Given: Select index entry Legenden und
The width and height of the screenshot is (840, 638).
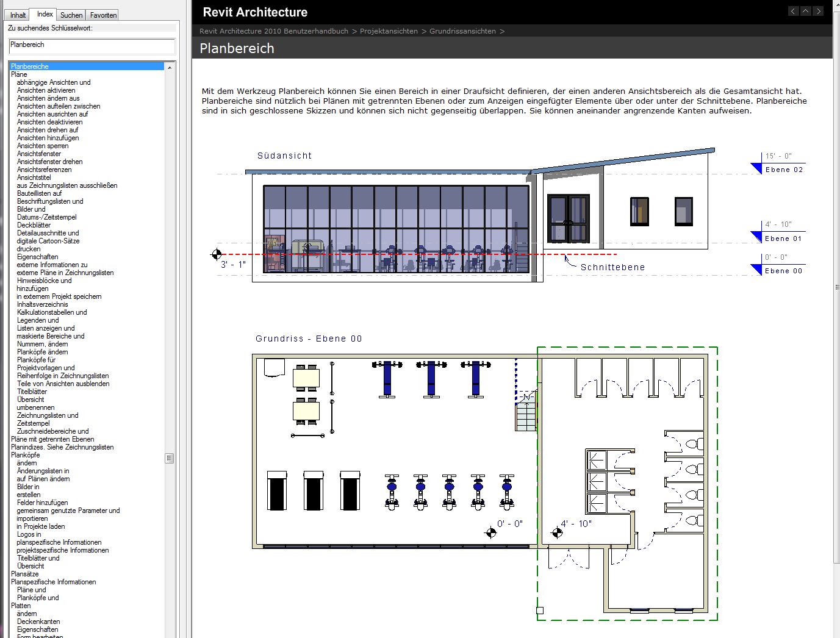Looking at the screenshot, I should [x=38, y=320].
